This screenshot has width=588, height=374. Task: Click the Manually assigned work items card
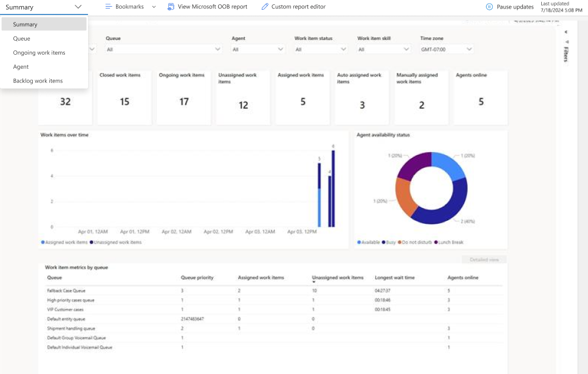pyautogui.click(x=422, y=98)
